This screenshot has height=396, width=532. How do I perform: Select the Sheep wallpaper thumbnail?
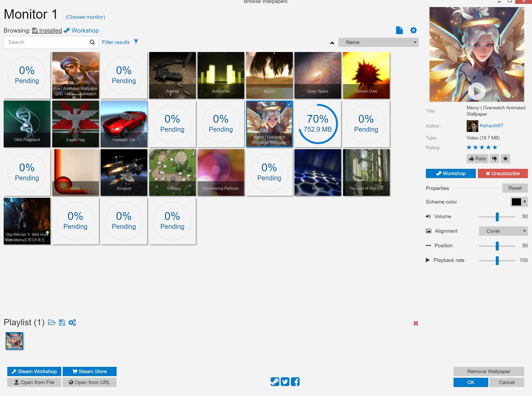click(172, 172)
